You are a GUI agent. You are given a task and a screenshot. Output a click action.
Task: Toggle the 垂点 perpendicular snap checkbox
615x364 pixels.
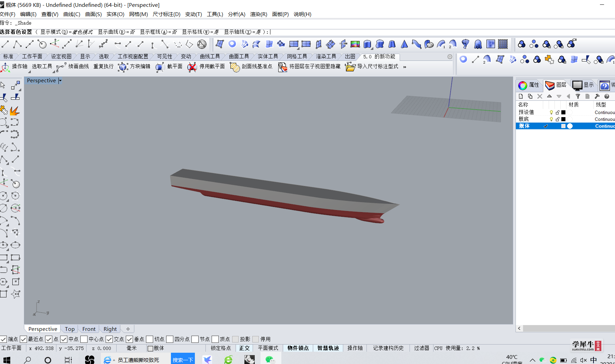click(x=130, y=339)
